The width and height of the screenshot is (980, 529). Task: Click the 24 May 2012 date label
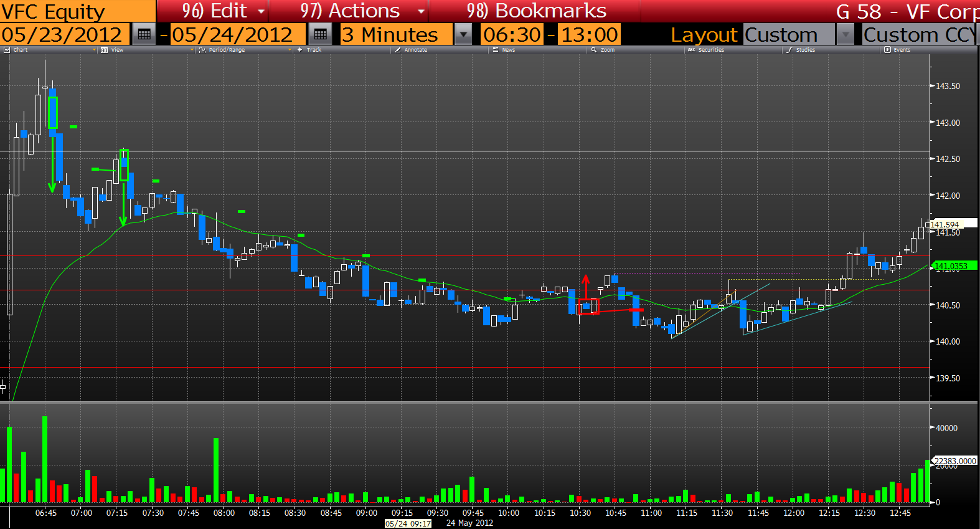469,523
